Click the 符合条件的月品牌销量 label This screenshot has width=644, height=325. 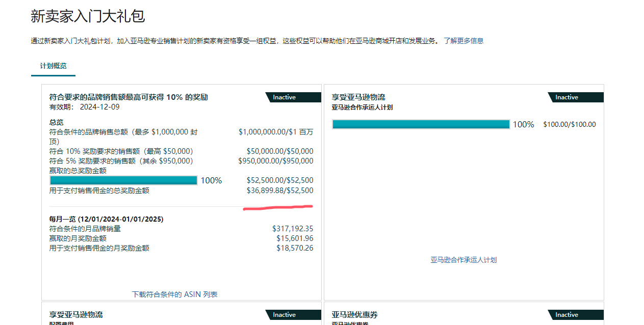85,229
